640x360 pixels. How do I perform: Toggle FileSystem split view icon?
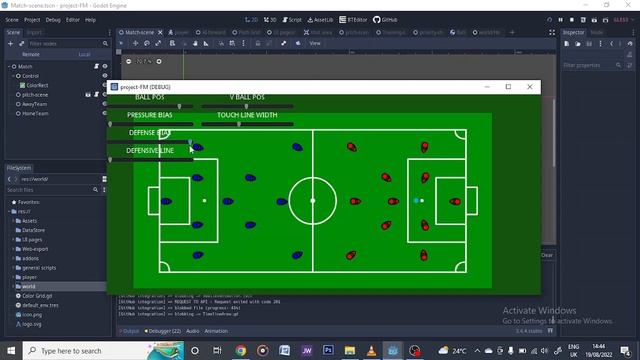[104, 179]
